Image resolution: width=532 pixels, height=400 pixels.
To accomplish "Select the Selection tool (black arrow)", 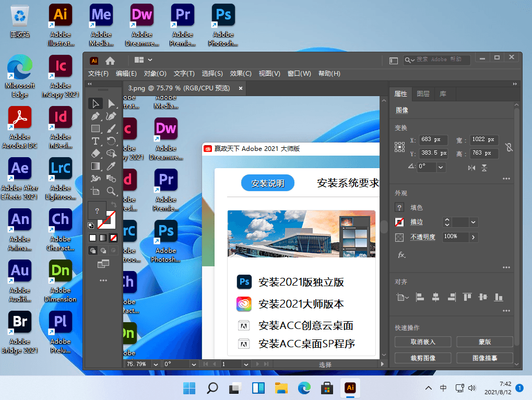I will coord(96,103).
